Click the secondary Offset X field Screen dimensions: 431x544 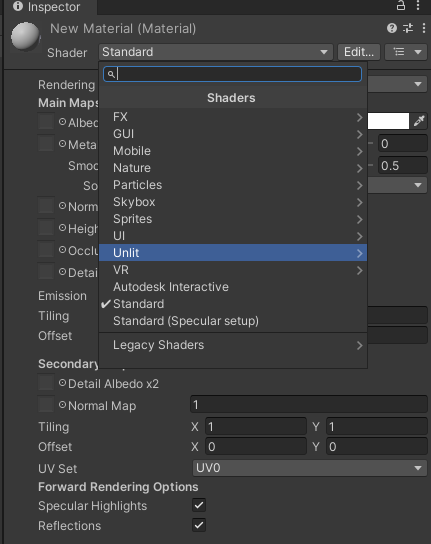(256, 447)
